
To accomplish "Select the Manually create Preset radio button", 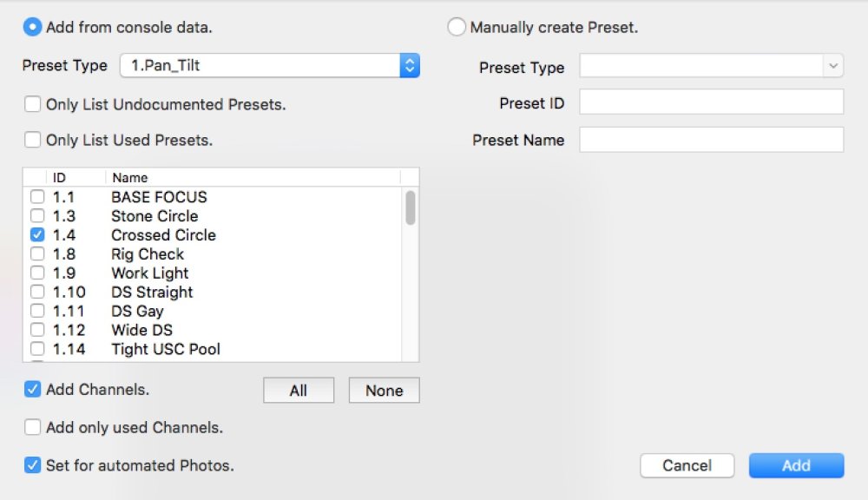I will pyautogui.click(x=457, y=27).
